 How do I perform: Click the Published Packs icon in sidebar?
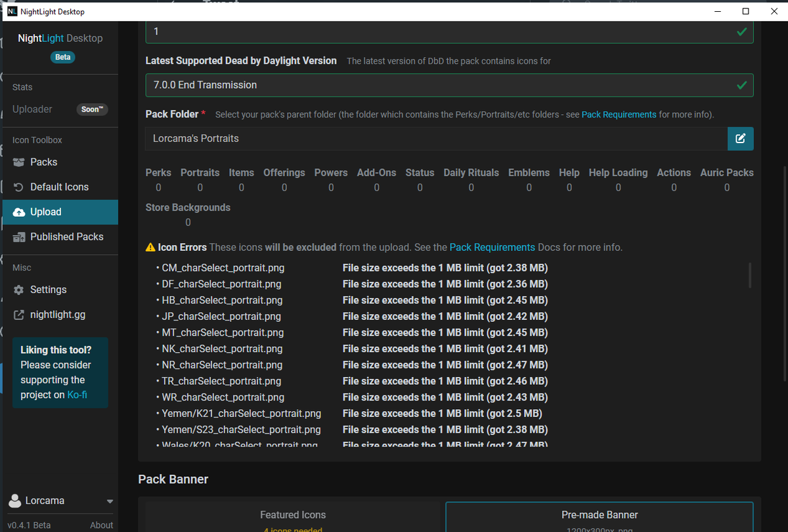[18, 237]
